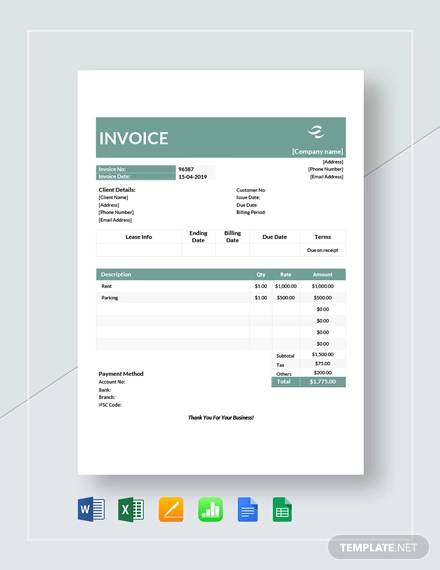Click the Tax value $75.00
This screenshot has height=570, width=440.
pos(323,364)
